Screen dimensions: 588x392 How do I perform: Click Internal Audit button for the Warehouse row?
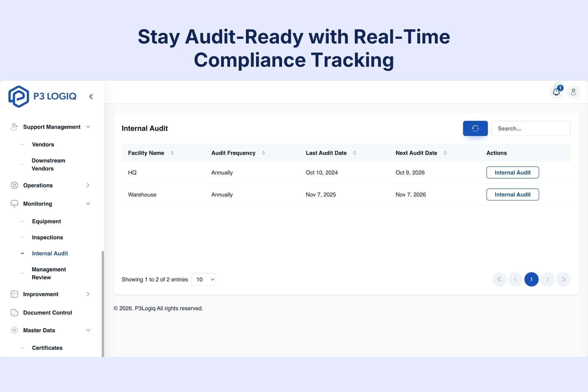[x=512, y=194]
